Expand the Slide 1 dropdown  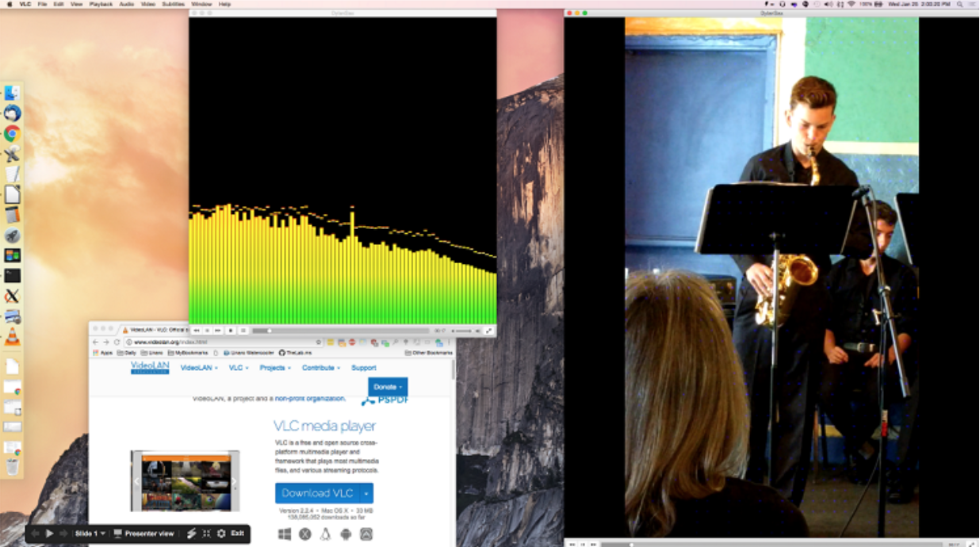coord(90,534)
